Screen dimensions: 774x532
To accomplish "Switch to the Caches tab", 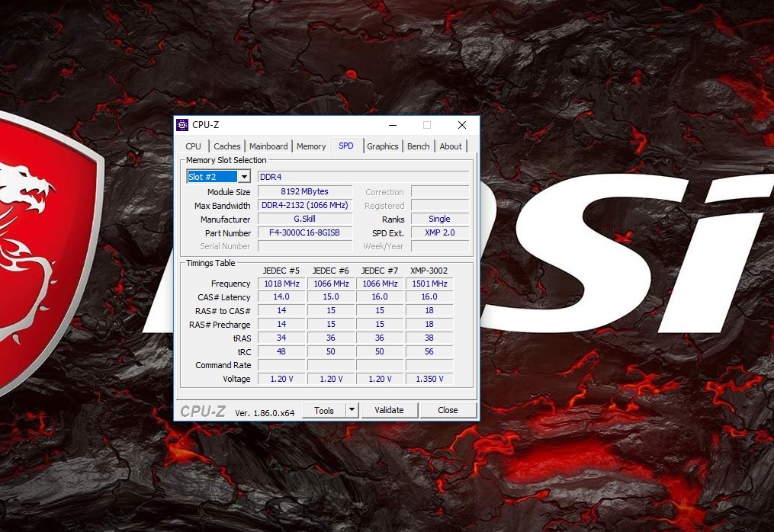I will click(x=226, y=146).
